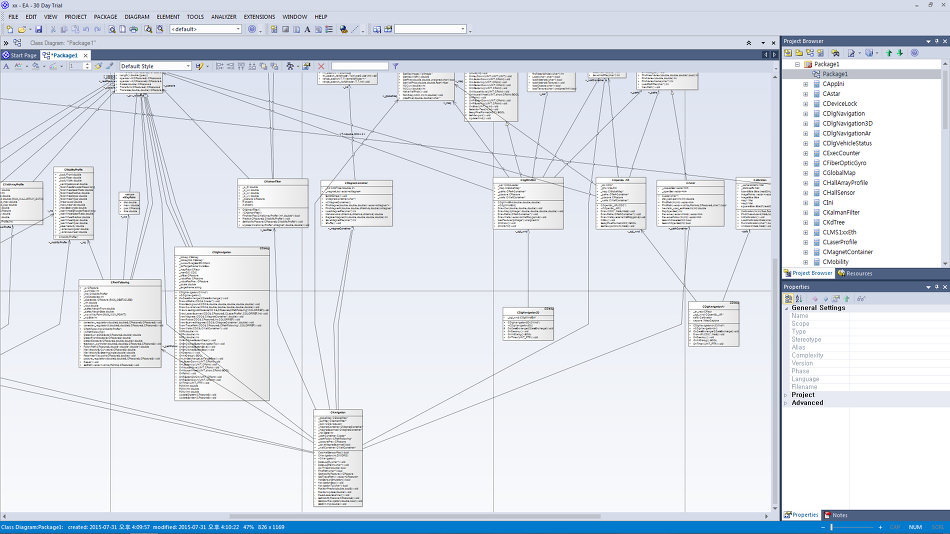Select the Properties bottom tab
Screen dimensions: 950x534
(801, 515)
